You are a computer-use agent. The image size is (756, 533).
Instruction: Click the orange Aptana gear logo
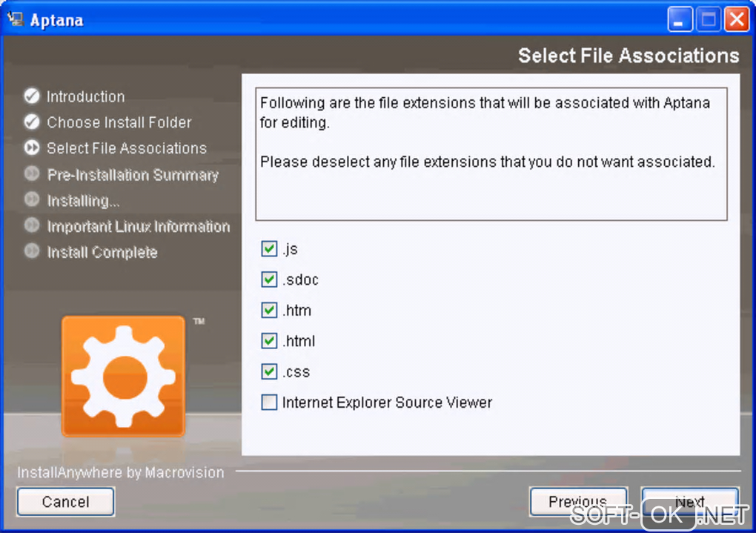tap(124, 377)
